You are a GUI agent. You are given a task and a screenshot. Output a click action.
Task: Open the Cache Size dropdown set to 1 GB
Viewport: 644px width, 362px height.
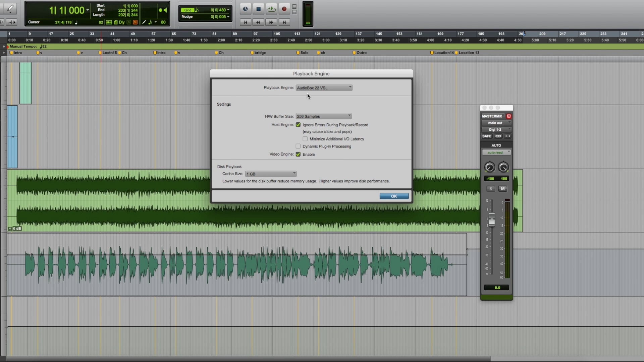271,174
